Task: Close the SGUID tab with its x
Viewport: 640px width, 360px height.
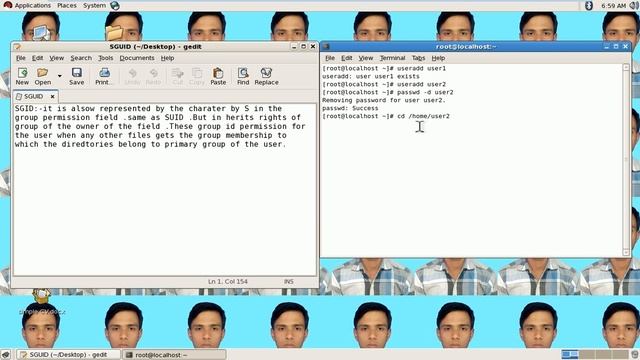Action: (x=52, y=96)
